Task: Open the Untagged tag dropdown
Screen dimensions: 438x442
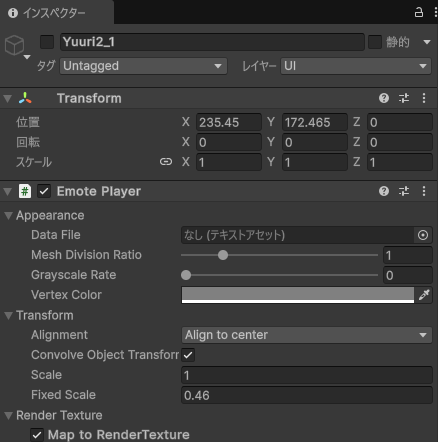Action: pos(144,66)
